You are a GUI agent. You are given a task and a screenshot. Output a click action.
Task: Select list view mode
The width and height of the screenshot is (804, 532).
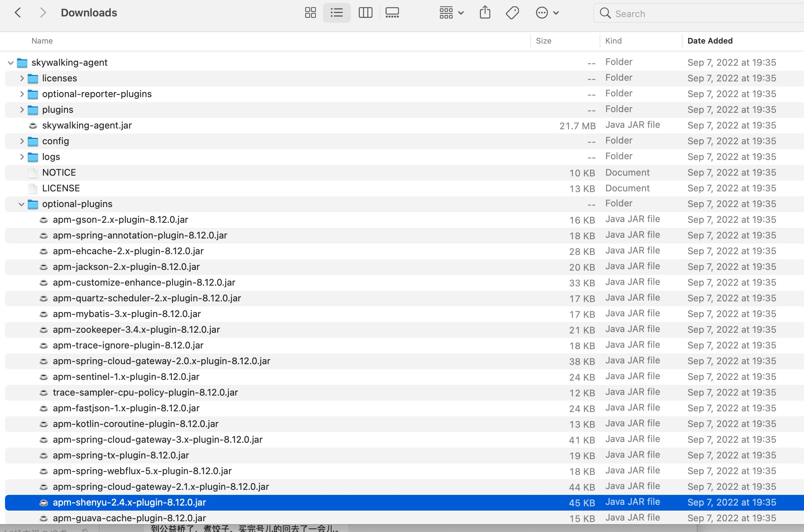337,13
